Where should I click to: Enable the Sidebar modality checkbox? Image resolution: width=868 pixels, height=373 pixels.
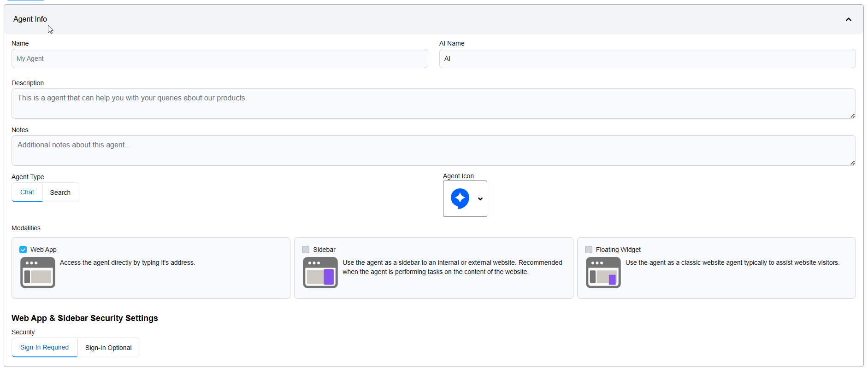click(x=306, y=250)
